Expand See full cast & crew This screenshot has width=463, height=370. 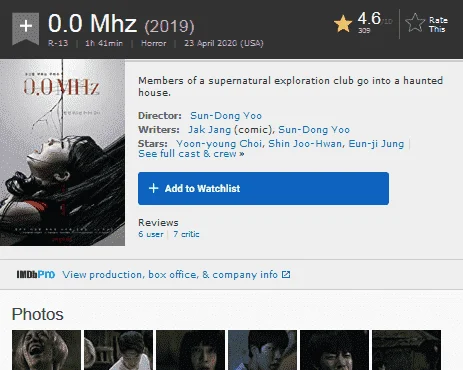pyautogui.click(x=191, y=154)
